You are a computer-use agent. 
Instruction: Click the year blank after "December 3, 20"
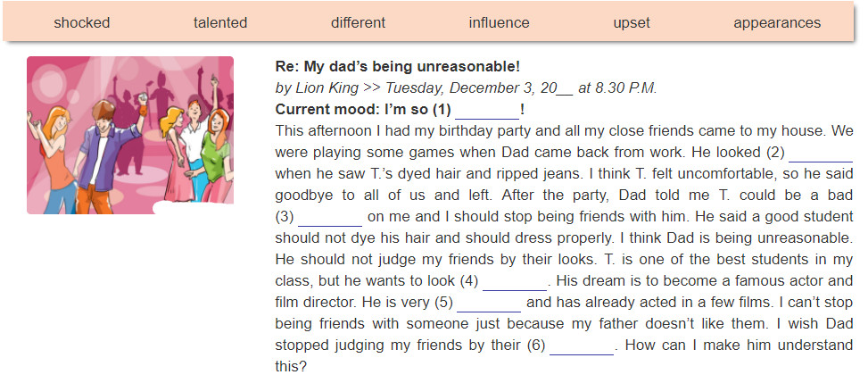click(565, 90)
